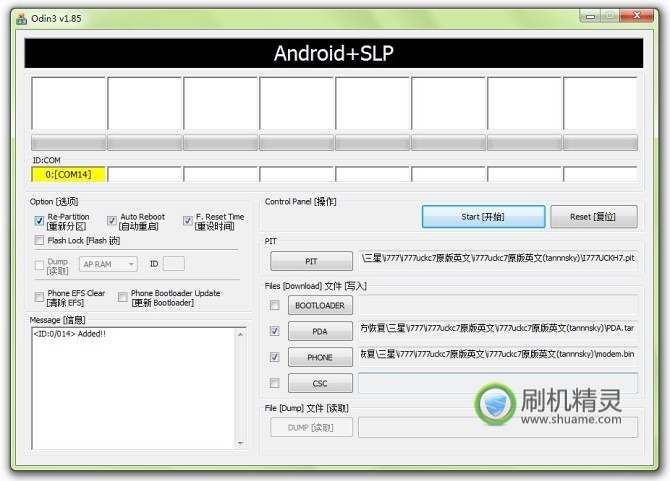This screenshot has height=481, width=670.
Task: Click the PDA.tar path field
Action: point(498,331)
